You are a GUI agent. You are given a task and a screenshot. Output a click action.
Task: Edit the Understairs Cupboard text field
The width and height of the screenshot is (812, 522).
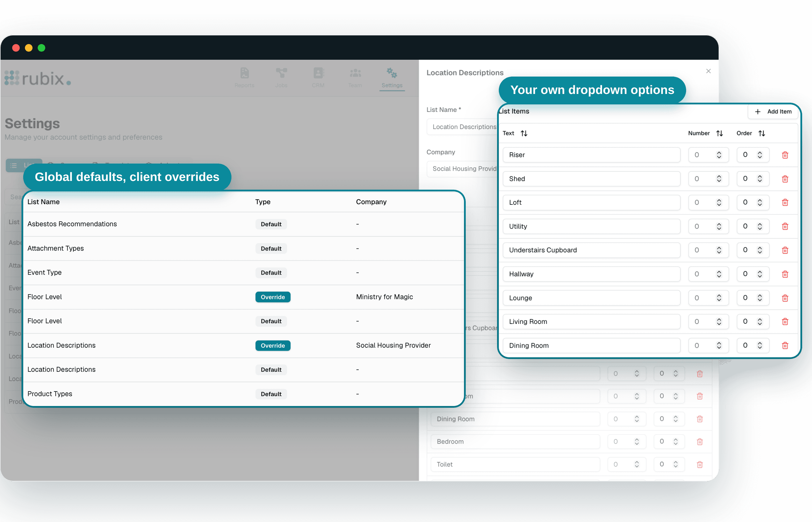pos(591,250)
